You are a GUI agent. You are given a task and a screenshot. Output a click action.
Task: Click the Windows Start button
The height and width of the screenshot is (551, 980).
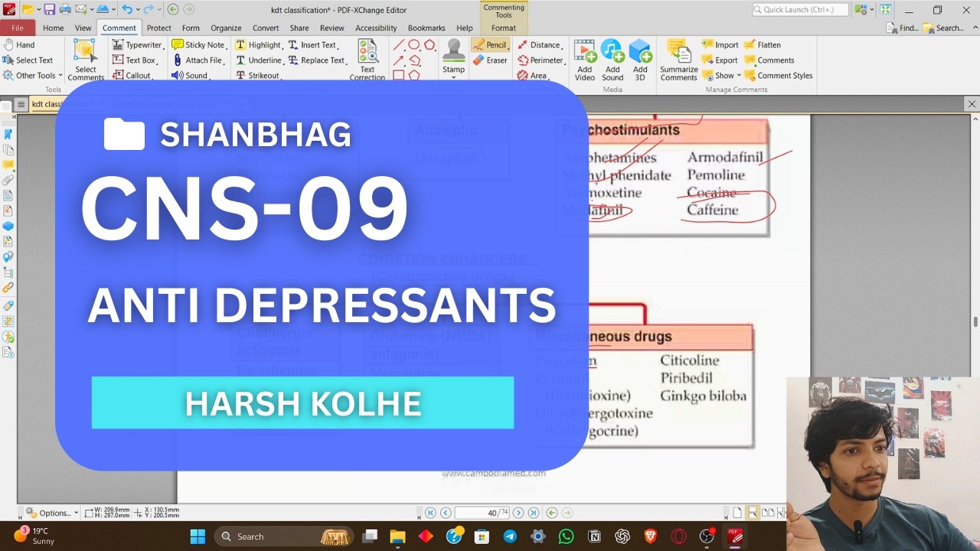point(198,536)
